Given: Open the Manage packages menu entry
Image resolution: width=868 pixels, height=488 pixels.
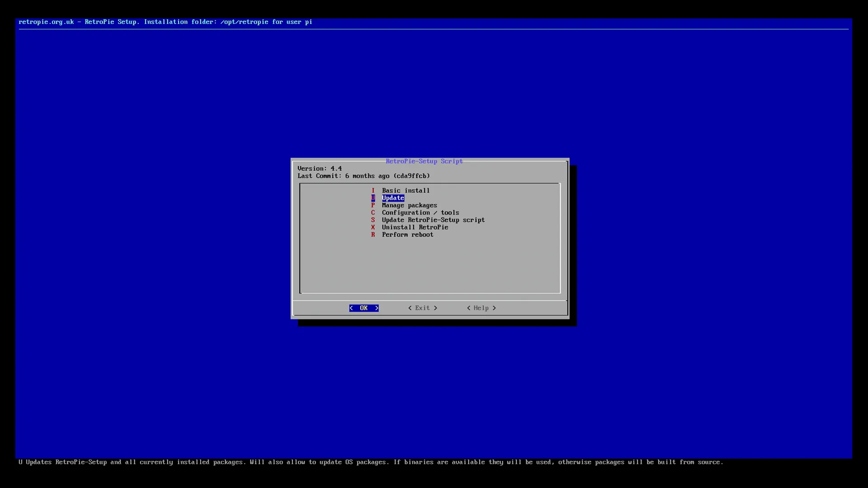Looking at the screenshot, I should point(404,205).
